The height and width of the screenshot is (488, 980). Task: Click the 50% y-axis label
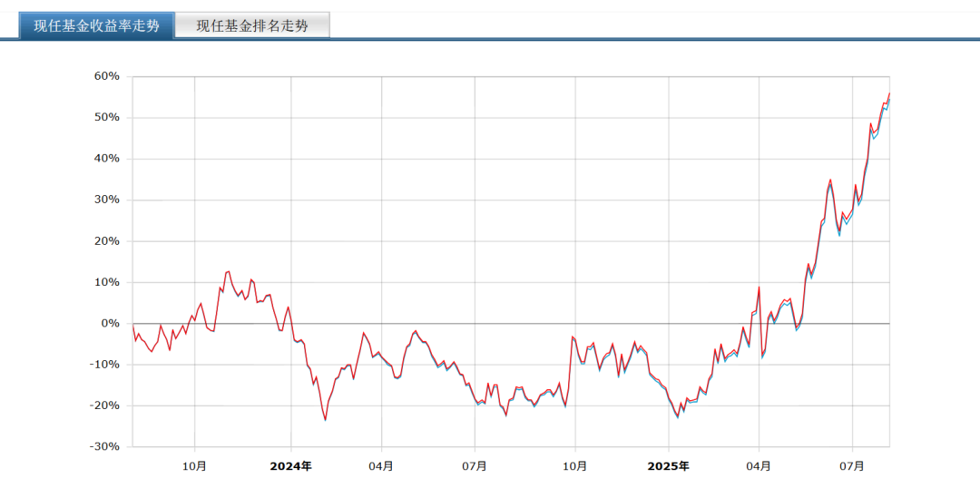(x=106, y=118)
